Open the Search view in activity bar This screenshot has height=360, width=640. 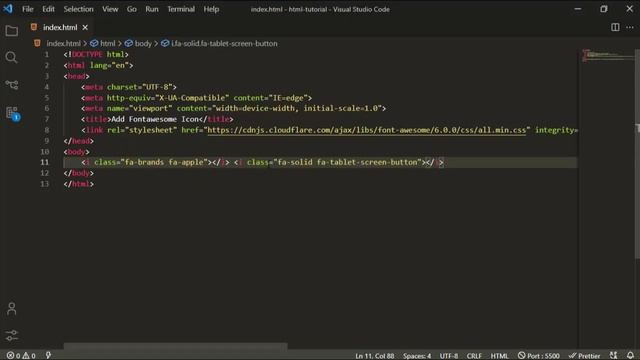tap(11, 58)
